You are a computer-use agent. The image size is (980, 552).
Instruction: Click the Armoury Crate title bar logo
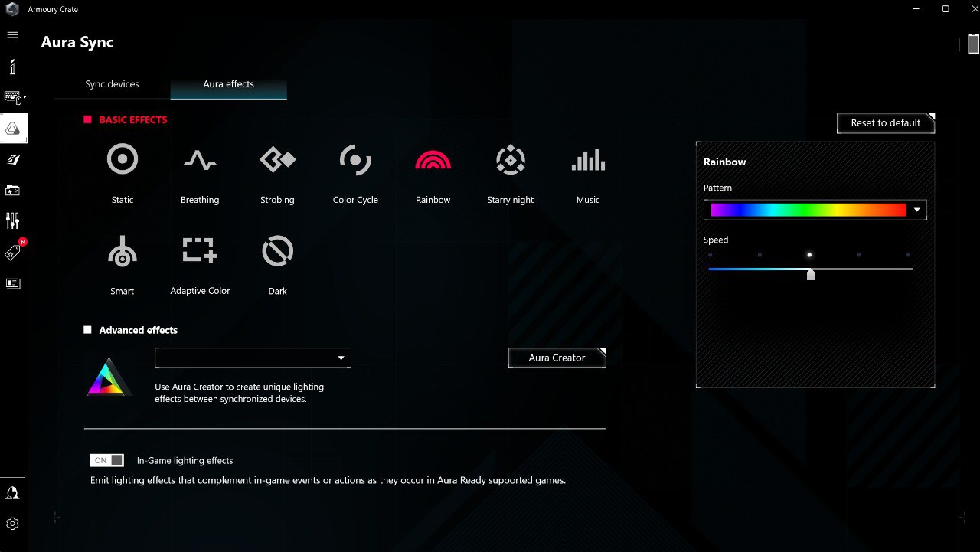[12, 9]
